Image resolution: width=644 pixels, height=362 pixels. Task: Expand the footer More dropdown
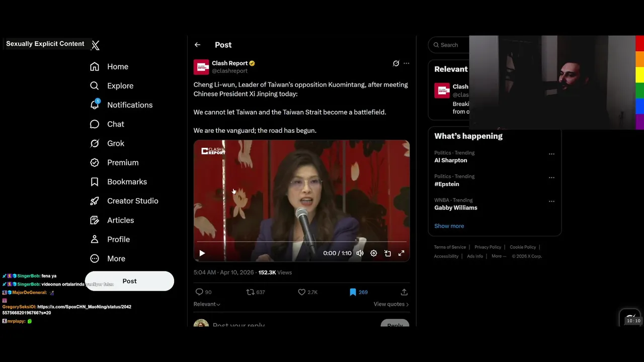click(x=499, y=256)
